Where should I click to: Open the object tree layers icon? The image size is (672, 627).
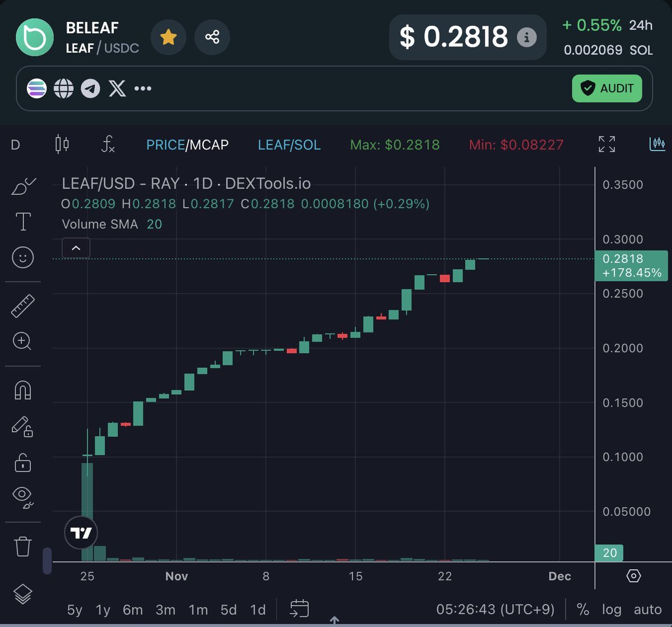point(23,595)
